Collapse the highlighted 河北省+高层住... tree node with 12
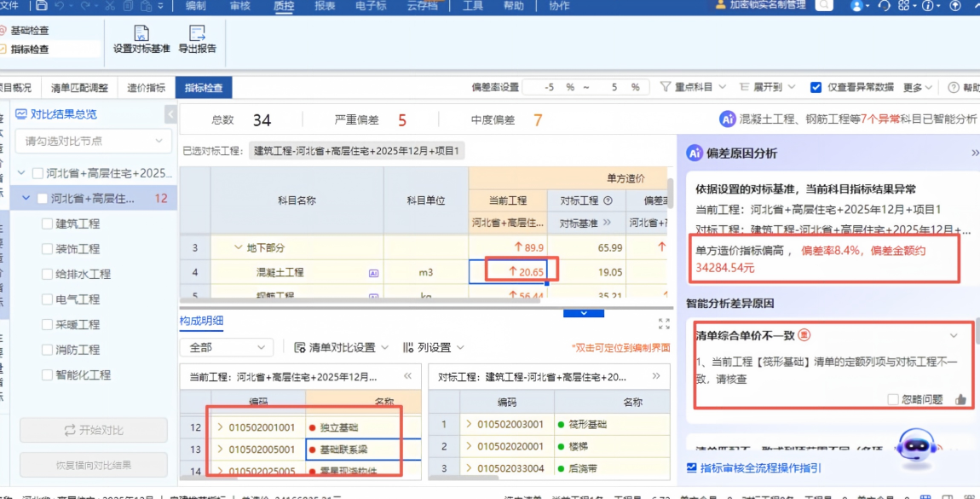Screen dimensions: 980x499 coord(26,198)
